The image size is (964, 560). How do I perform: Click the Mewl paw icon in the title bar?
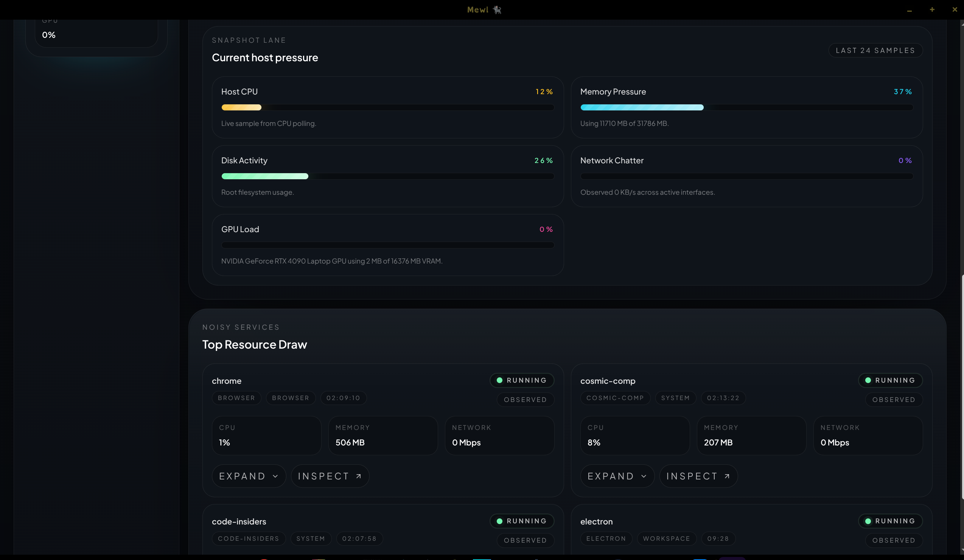[497, 9]
